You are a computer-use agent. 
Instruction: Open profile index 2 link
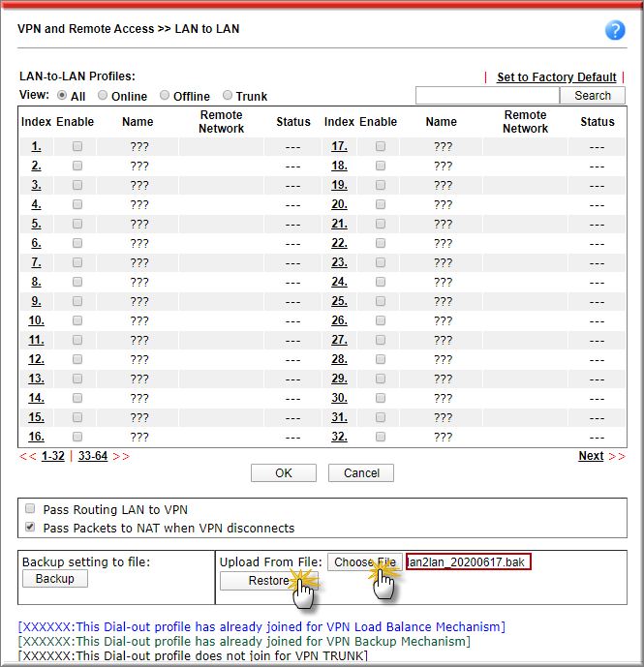[x=36, y=166]
